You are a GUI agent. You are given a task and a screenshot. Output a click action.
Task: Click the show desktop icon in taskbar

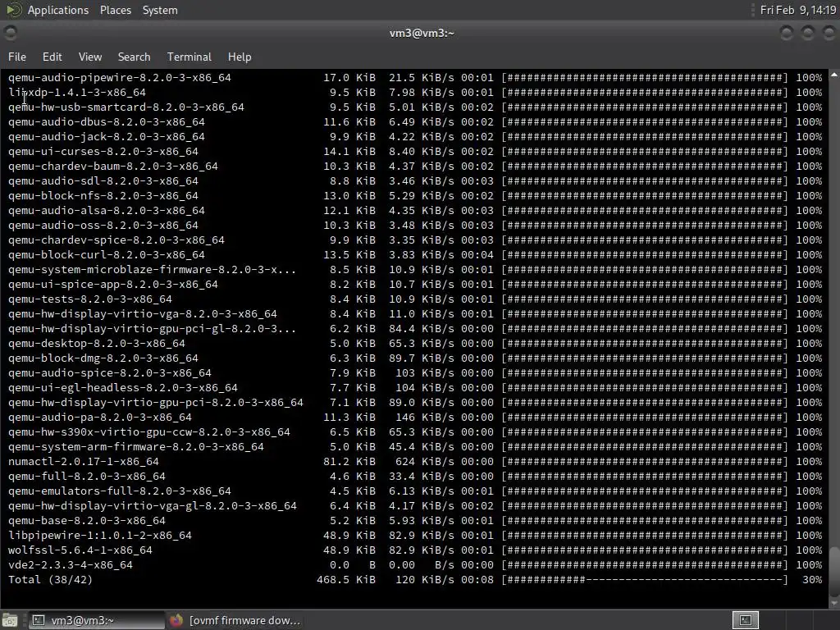coord(10,620)
